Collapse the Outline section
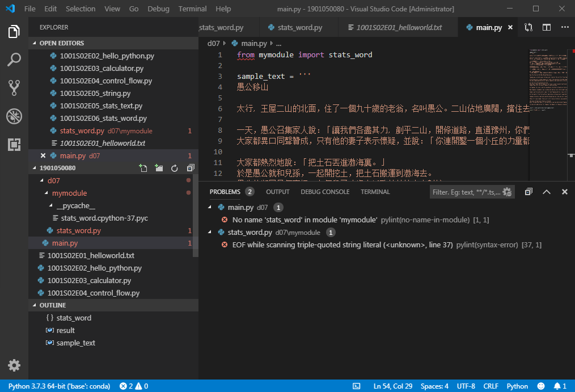This screenshot has width=575, height=392. pos(35,305)
